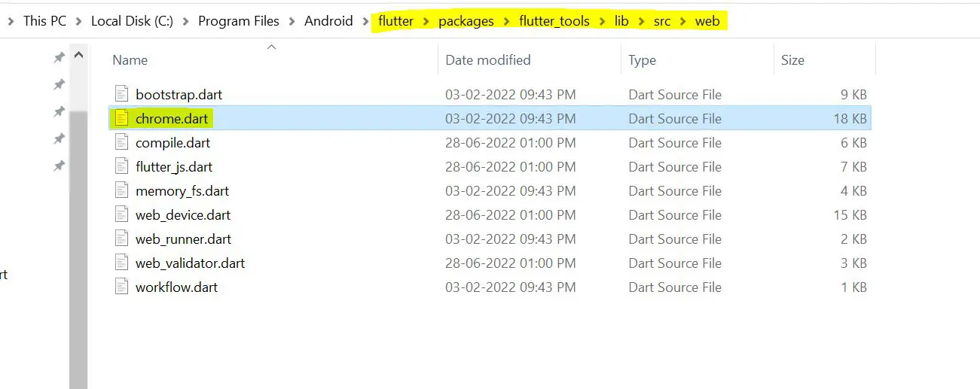Screen dimensions: 980x389
Task: Open the chevron between lib and src
Action: click(641, 21)
